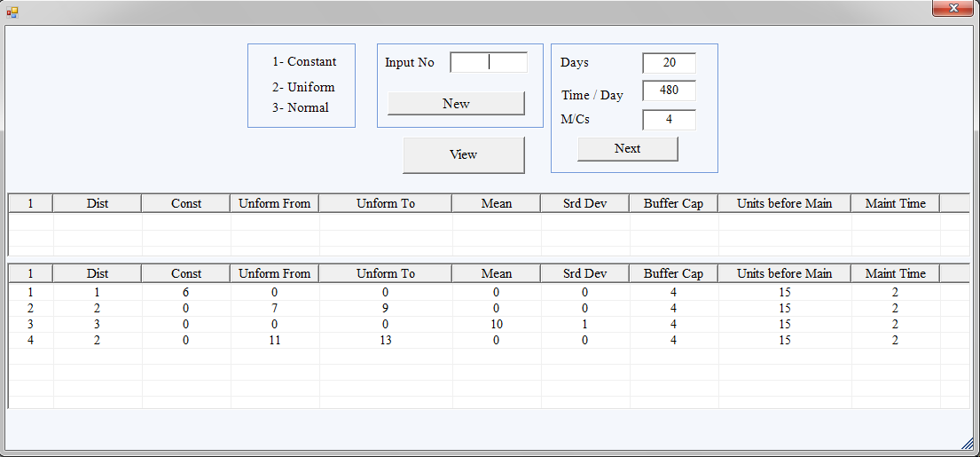The width and height of the screenshot is (980, 457).
Task: Close the window with red X button
Action: 953,8
